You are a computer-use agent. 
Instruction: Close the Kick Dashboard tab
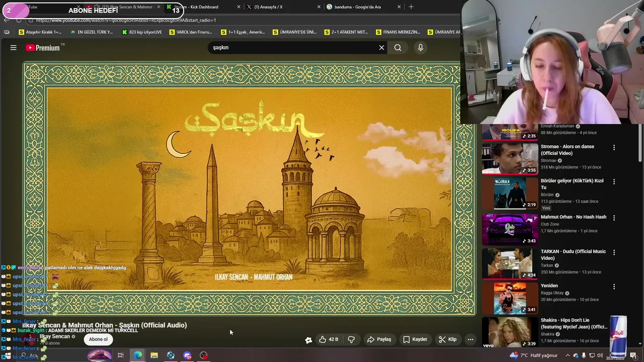[x=238, y=7]
